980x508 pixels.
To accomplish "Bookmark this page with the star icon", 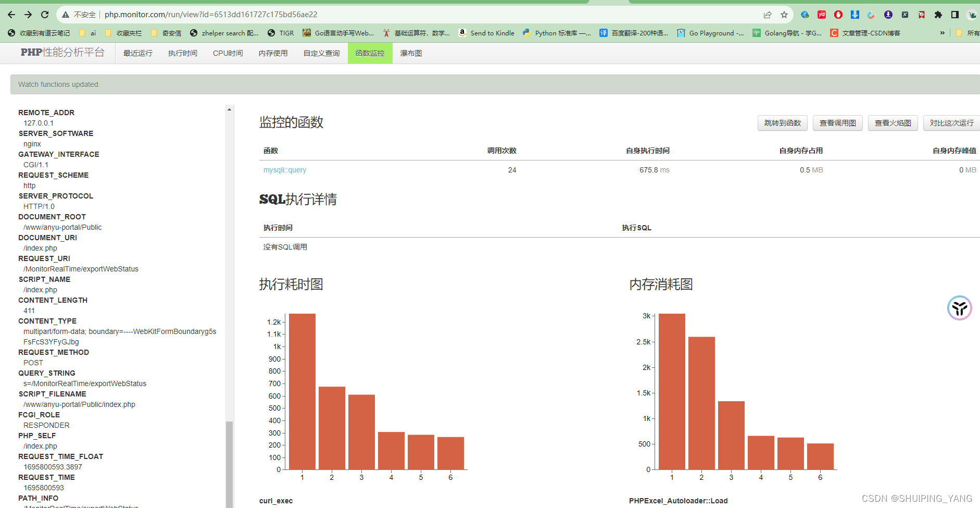I will [784, 15].
